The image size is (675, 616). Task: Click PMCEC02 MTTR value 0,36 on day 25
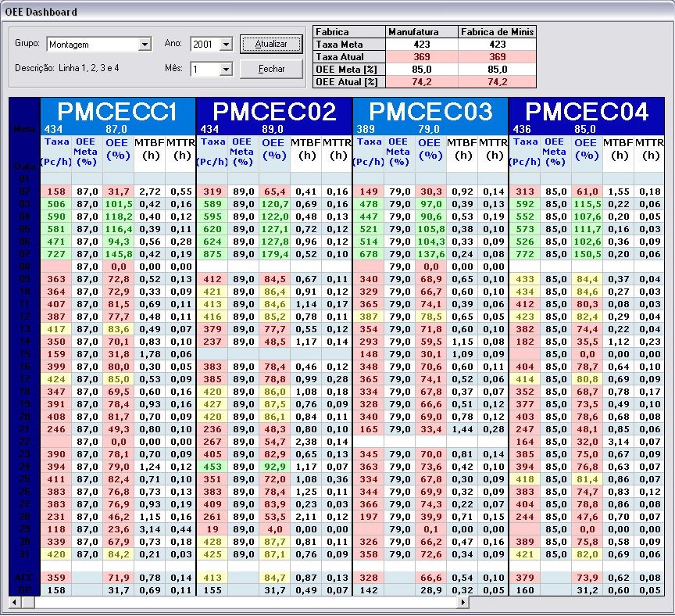pyautogui.click(x=337, y=479)
